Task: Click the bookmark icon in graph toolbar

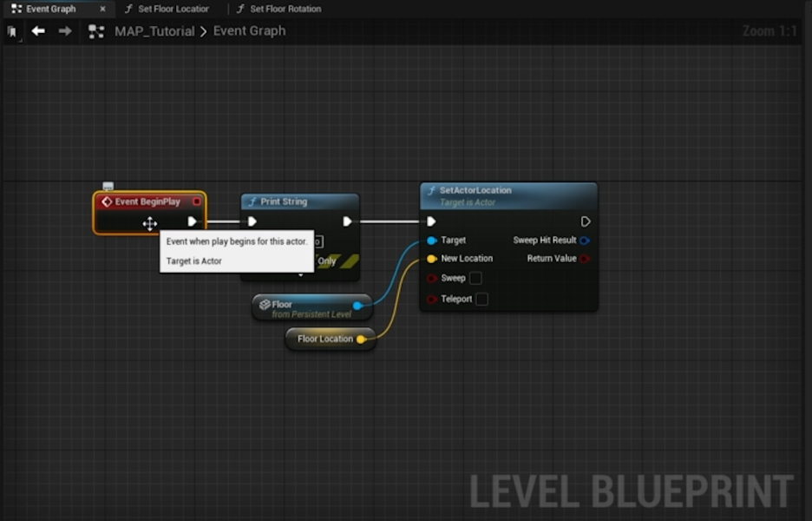Action: 12,32
